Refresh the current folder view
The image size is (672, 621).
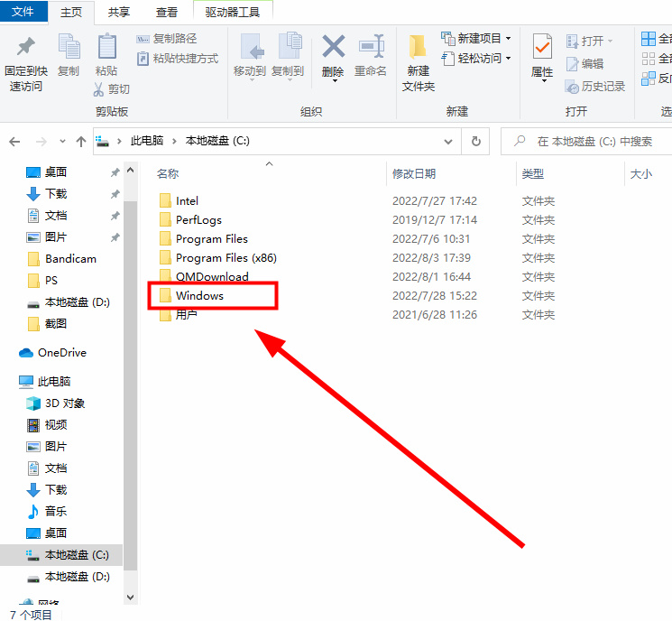coord(475,142)
